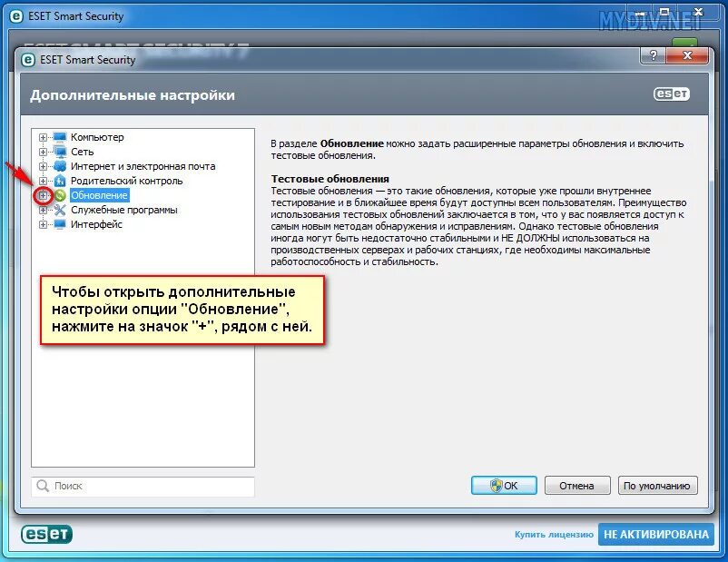Click the По умолчанию button
The width and height of the screenshot is (728, 562).
click(657, 486)
